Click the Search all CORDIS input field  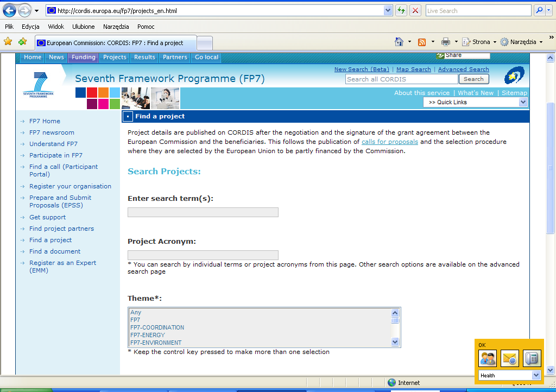pyautogui.click(x=401, y=79)
